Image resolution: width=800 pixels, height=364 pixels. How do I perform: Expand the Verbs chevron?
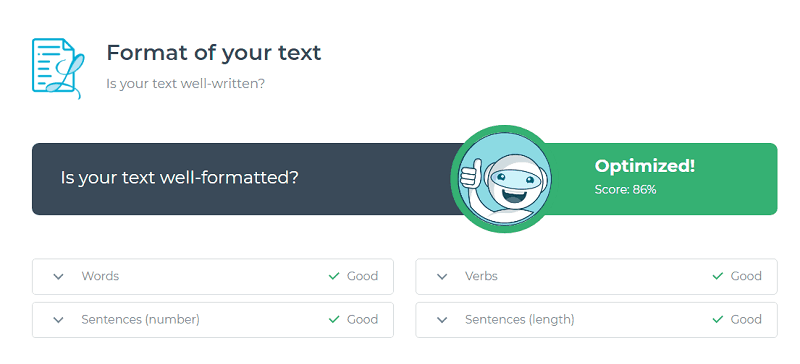[x=442, y=276]
